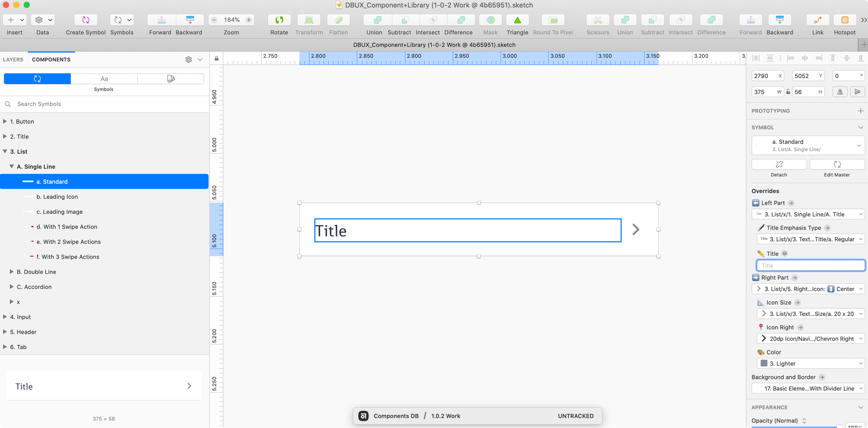Image resolution: width=868 pixels, height=428 pixels.
Task: Click Edit Master icon in inspector
Action: (837, 164)
